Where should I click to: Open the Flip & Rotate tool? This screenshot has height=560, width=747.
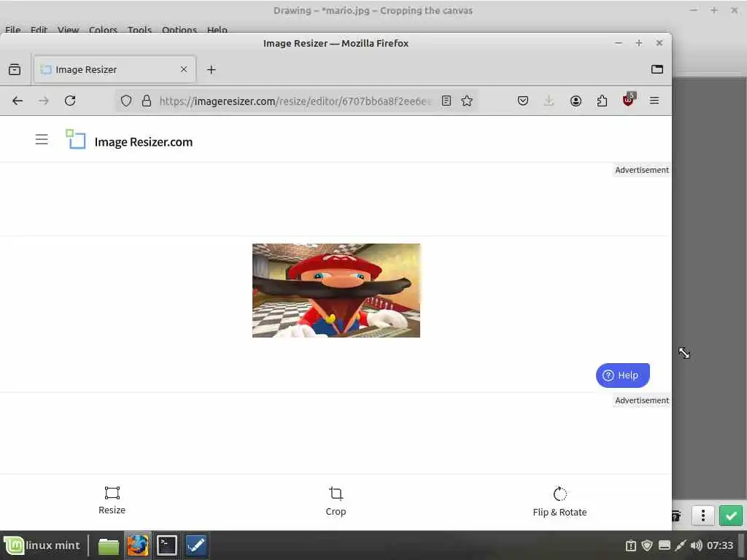pyautogui.click(x=560, y=502)
